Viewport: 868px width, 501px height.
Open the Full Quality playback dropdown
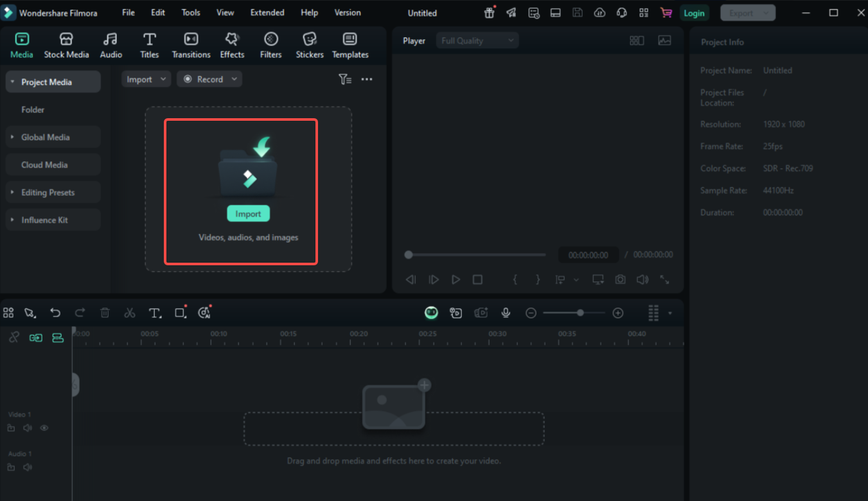pyautogui.click(x=477, y=40)
